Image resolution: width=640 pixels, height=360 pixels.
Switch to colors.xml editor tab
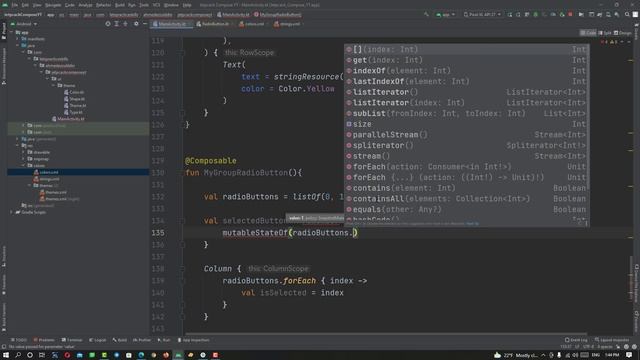point(252,24)
